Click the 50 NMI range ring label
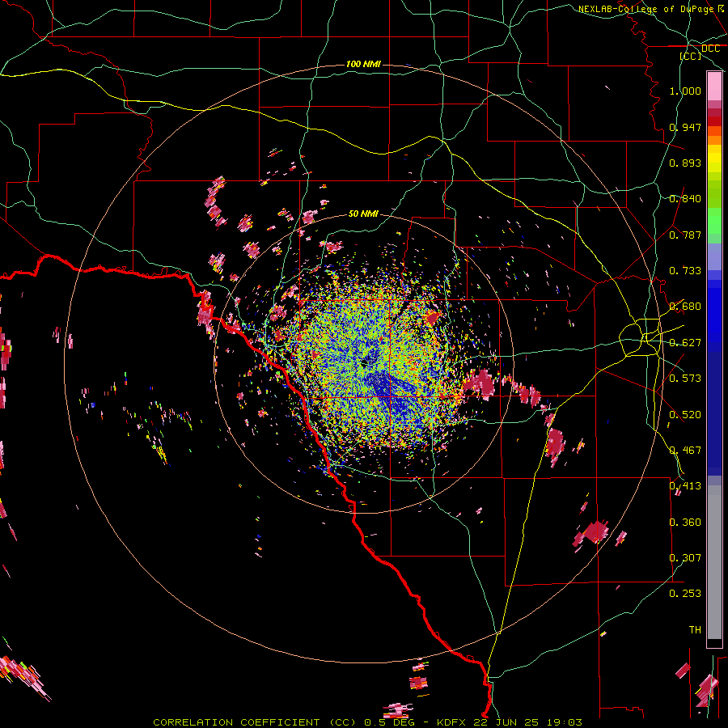Screen dimensions: 728x728 pyautogui.click(x=363, y=214)
